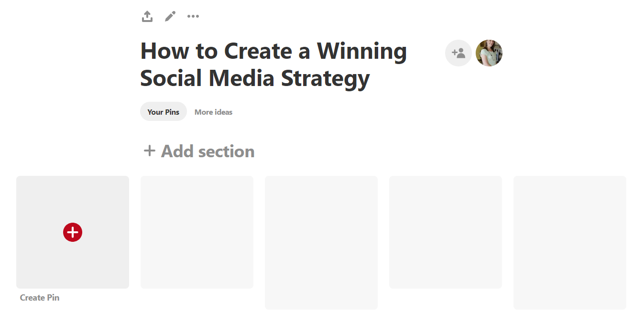Viewport: 644px width, 324px height.
Task: Rename the board using the edit control
Action: tap(170, 16)
